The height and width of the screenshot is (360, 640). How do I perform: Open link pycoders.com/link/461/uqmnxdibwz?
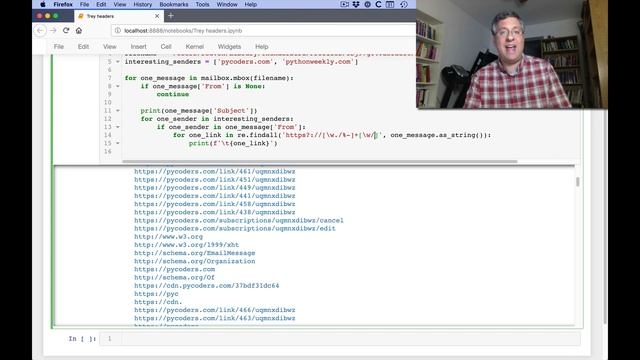tap(215, 171)
